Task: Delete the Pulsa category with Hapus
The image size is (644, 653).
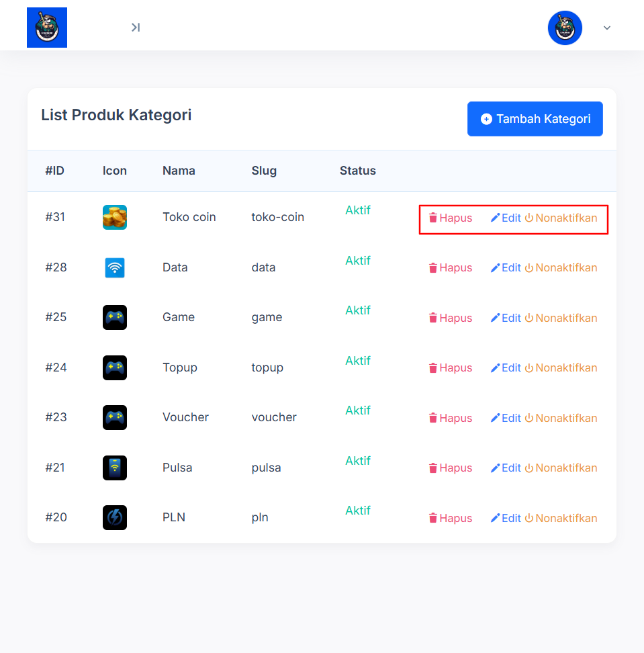Action: click(x=451, y=468)
